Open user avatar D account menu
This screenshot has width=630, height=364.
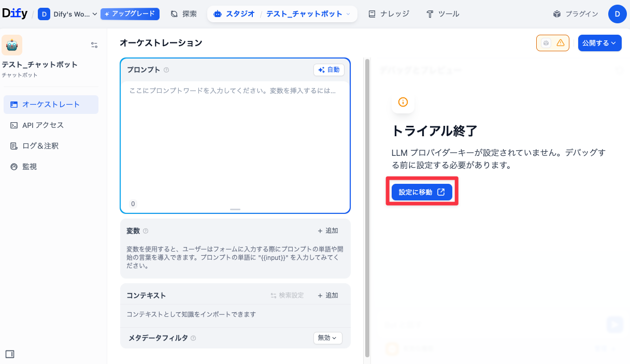[x=617, y=14]
